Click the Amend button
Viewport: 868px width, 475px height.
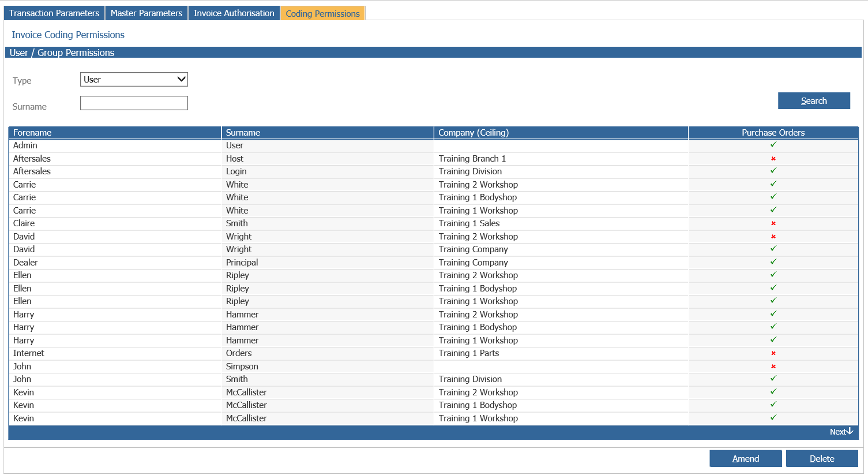tap(745, 459)
